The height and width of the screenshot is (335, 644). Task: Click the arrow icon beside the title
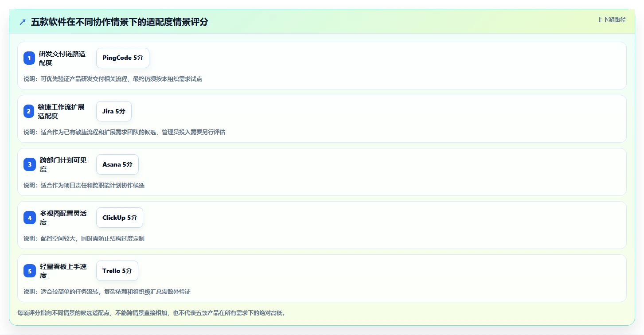pos(23,22)
